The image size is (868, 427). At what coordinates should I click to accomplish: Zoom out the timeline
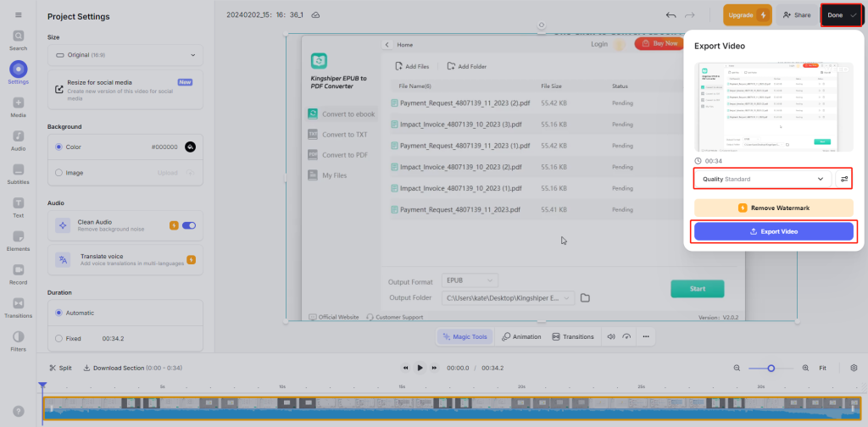click(737, 368)
